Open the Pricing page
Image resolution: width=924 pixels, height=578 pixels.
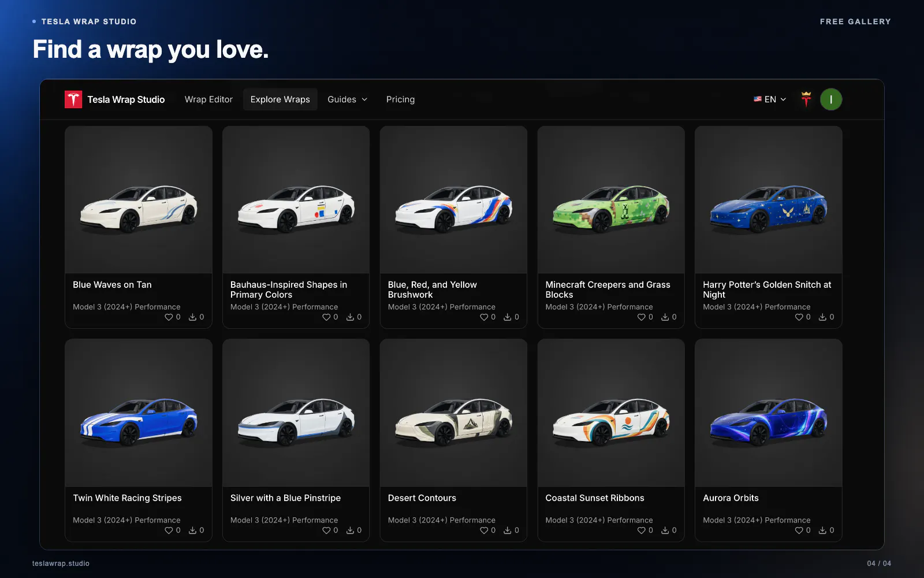pyautogui.click(x=400, y=99)
